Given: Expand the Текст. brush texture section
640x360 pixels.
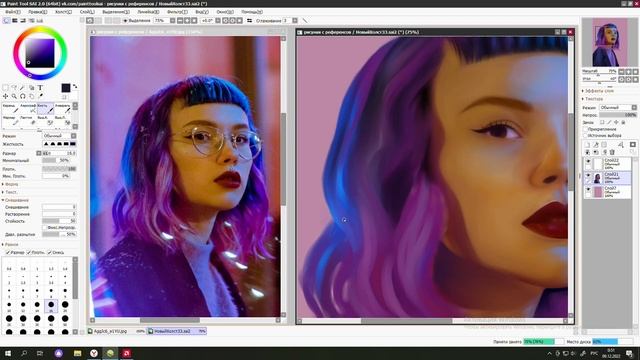Looking at the screenshot, I should coord(11,192).
